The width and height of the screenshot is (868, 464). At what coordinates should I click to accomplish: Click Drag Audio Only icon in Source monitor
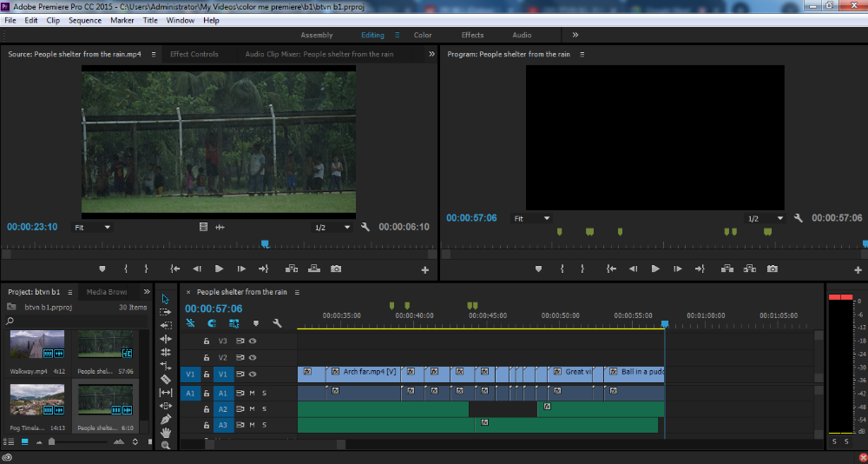(x=220, y=227)
